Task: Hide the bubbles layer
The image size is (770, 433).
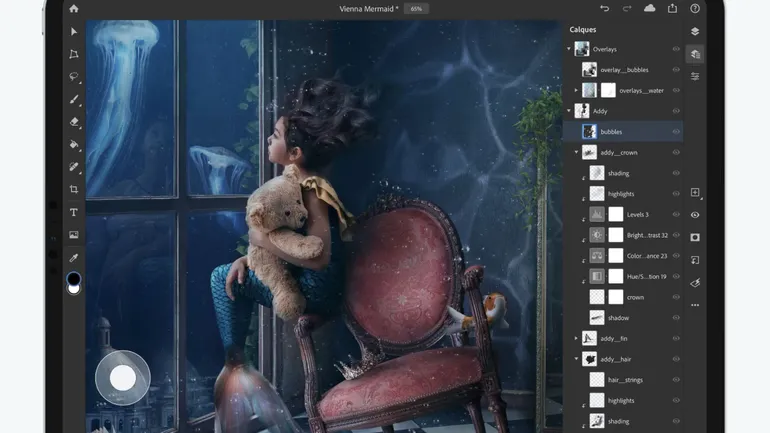Action: pos(676,132)
